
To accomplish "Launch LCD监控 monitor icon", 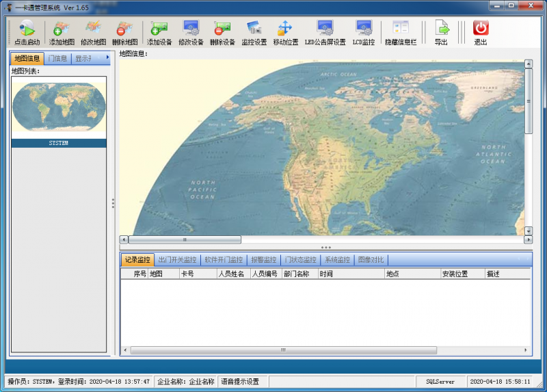I will pyautogui.click(x=364, y=33).
